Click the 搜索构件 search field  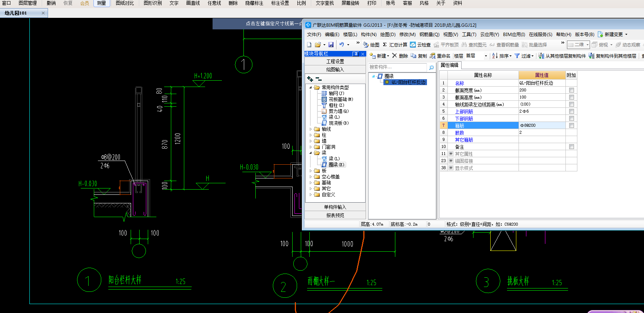coord(398,67)
